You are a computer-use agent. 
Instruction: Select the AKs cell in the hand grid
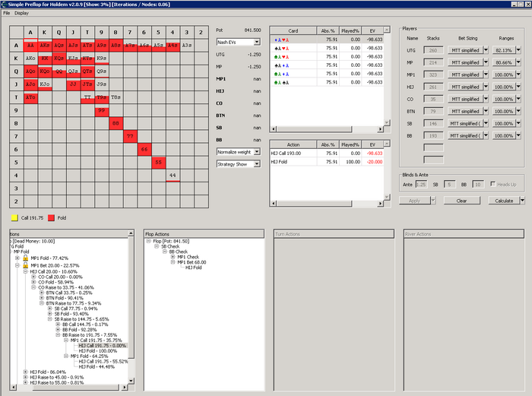45,45
